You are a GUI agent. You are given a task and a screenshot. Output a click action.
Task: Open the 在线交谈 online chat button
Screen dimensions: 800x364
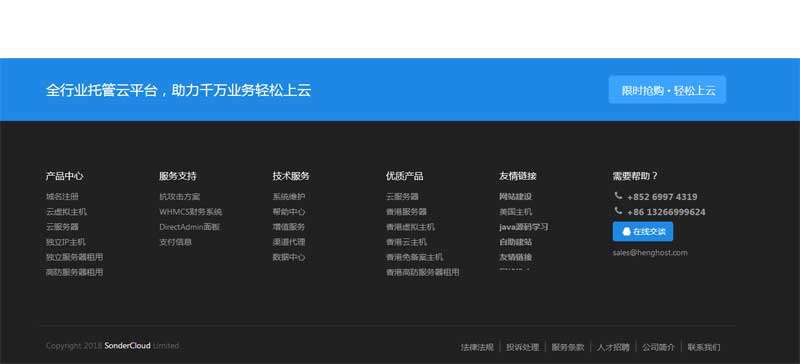643,232
